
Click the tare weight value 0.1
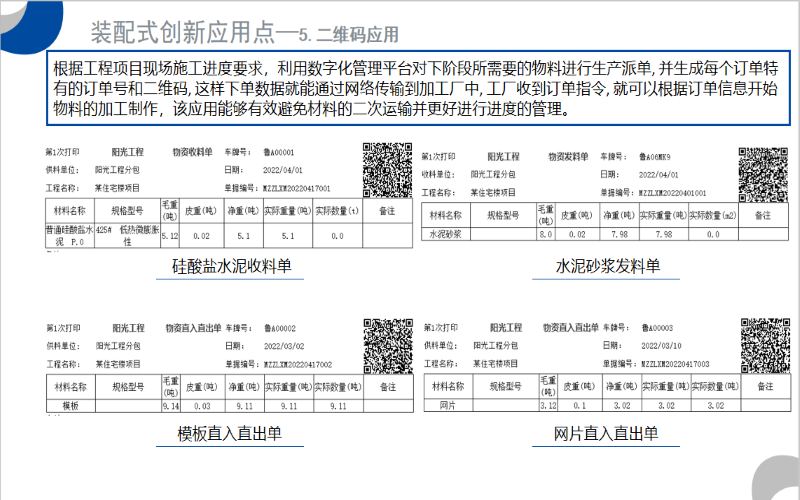(580, 406)
